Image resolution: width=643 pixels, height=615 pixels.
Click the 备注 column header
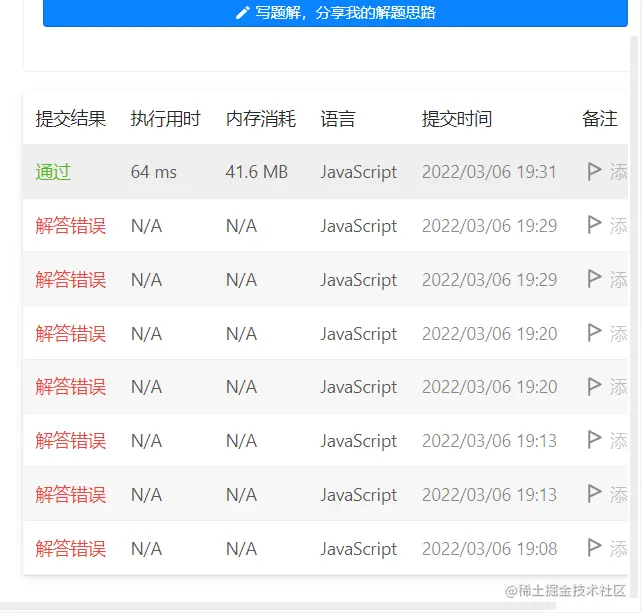[600, 119]
